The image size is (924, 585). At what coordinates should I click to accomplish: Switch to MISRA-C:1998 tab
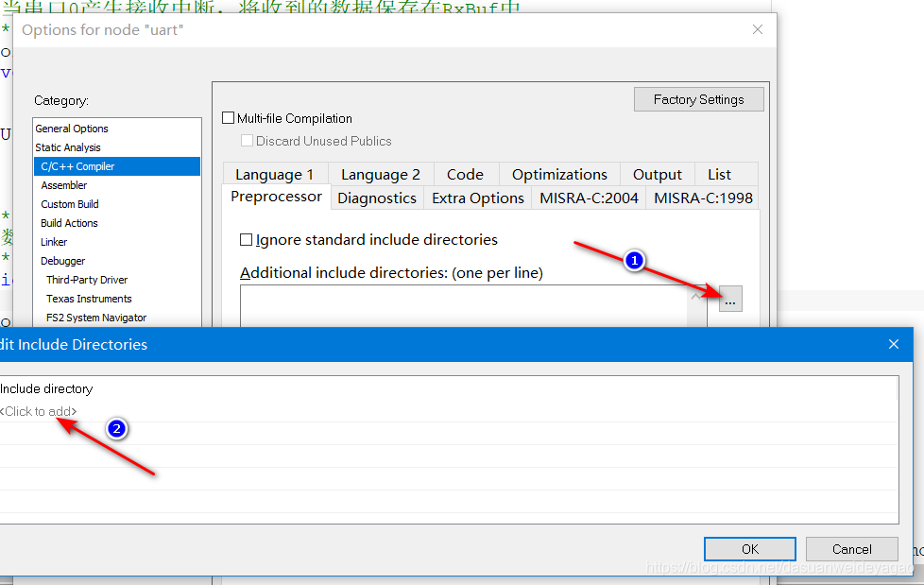point(703,198)
